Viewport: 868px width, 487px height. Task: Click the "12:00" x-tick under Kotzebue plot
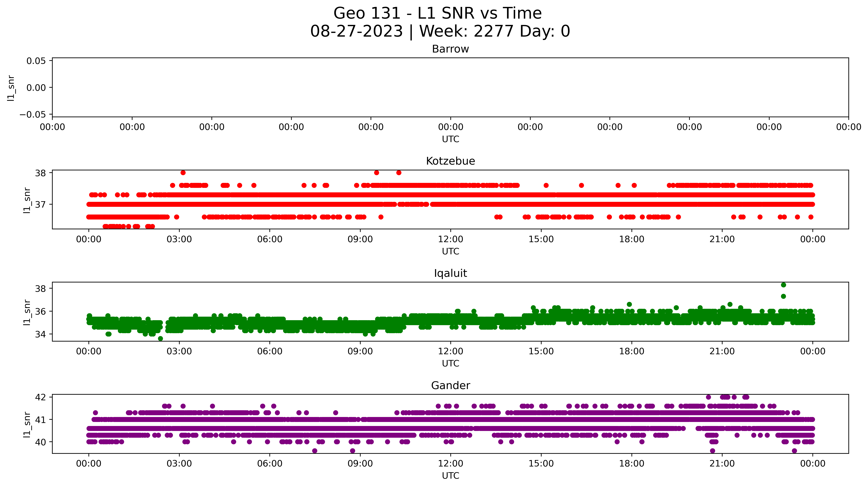pos(451,239)
